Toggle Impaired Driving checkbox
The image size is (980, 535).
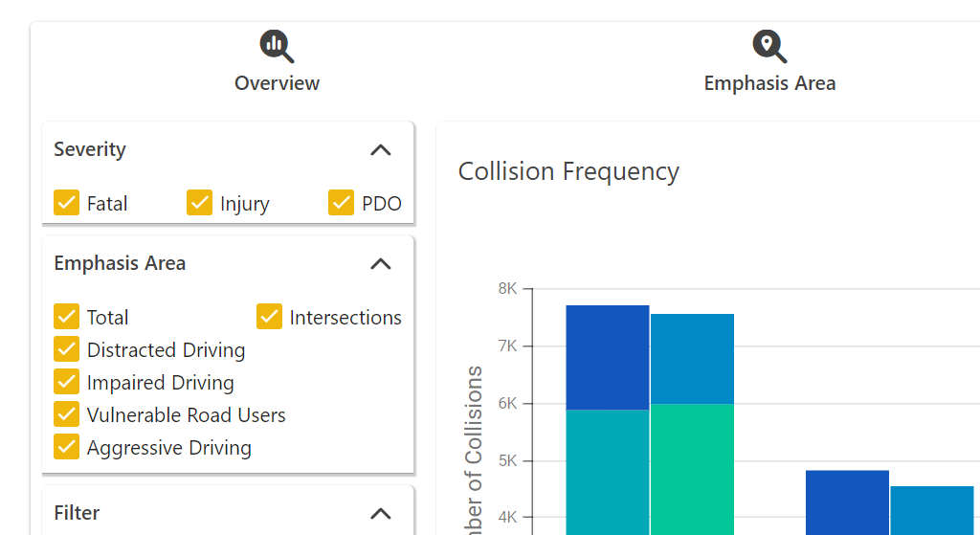tap(67, 382)
